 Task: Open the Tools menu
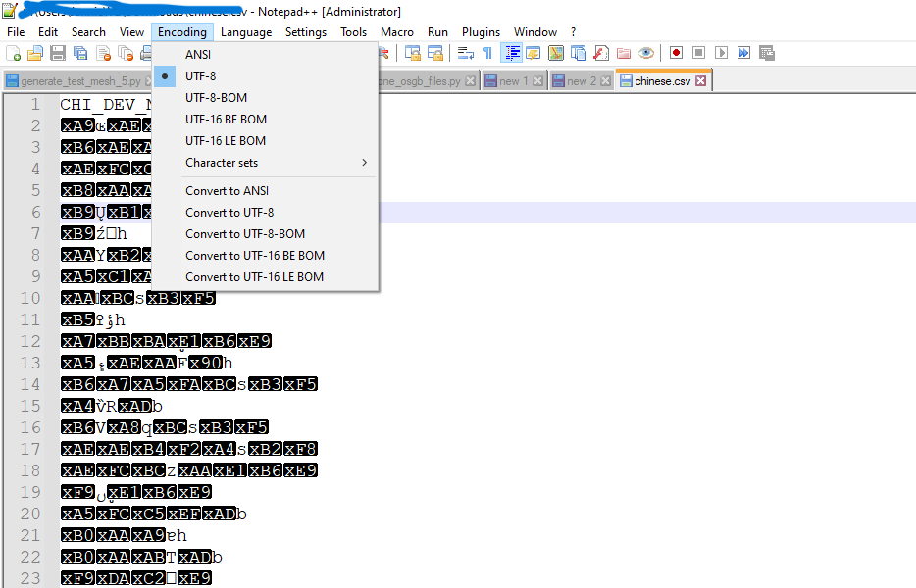[x=353, y=32]
